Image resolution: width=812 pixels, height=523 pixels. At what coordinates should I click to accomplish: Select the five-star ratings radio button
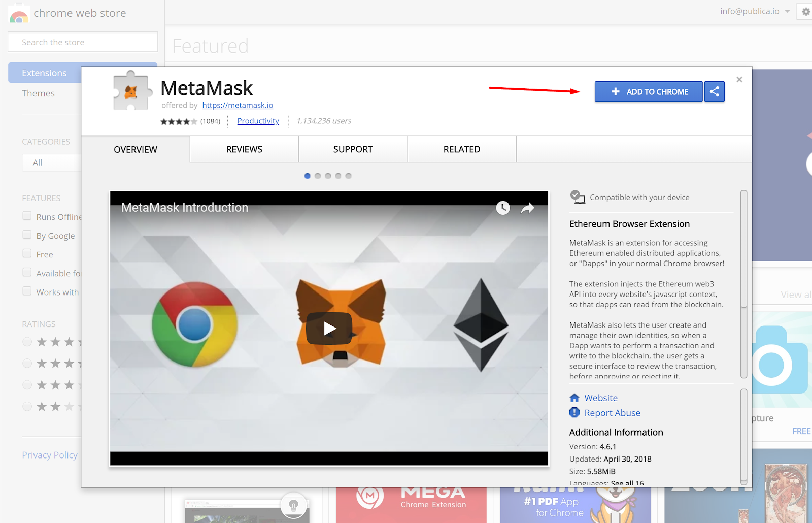coord(27,342)
